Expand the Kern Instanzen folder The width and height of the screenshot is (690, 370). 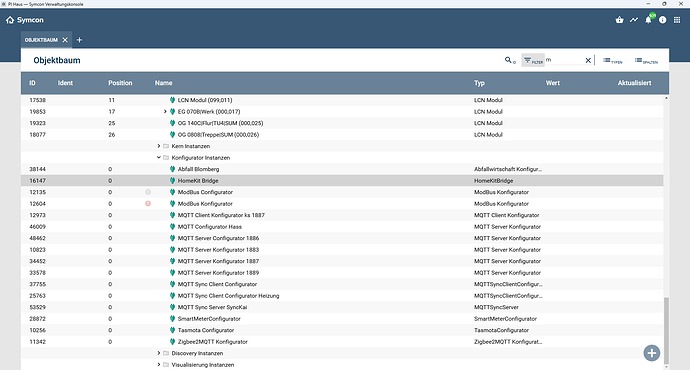[159, 146]
